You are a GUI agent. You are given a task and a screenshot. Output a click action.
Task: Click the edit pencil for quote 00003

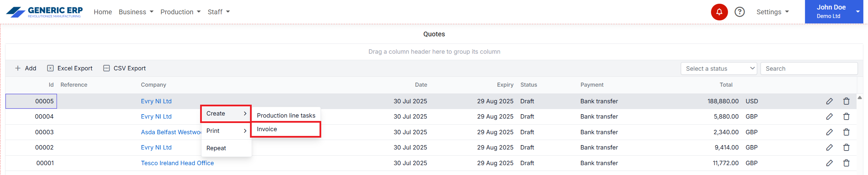tap(829, 132)
